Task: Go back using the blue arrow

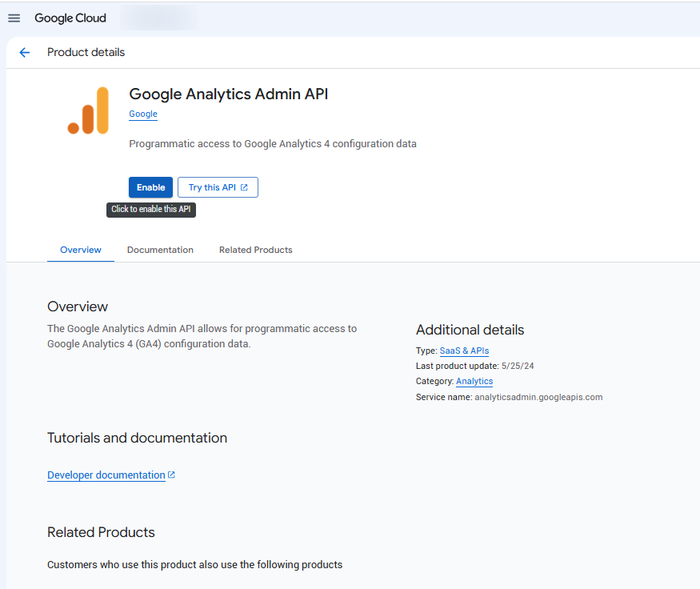Action: [25, 53]
